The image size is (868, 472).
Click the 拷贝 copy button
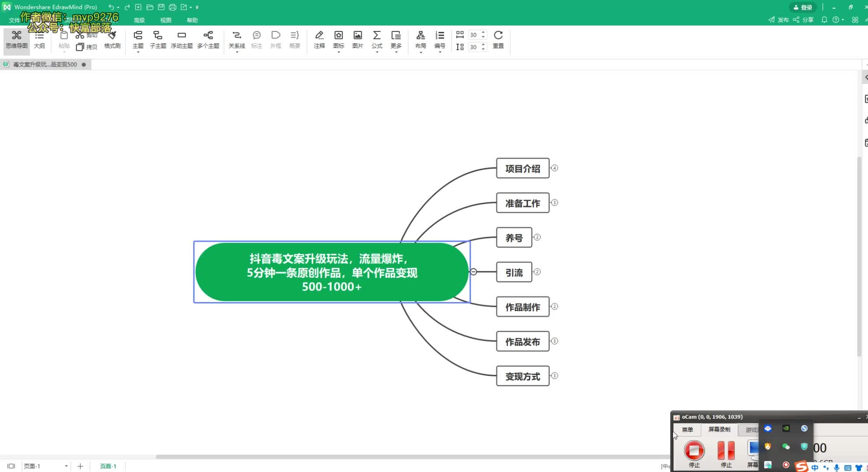point(87,47)
